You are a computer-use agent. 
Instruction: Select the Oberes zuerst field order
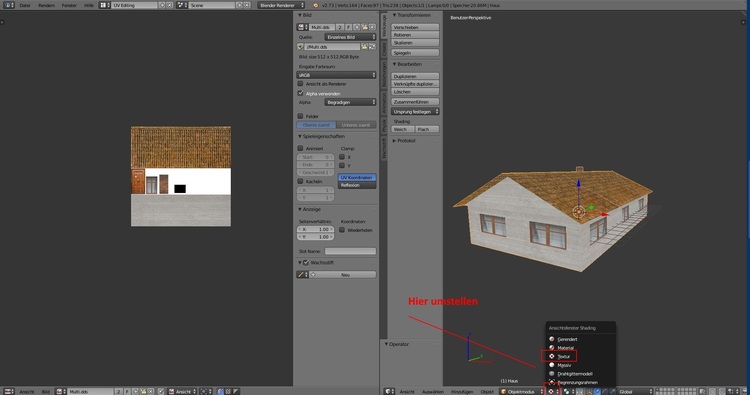click(316, 125)
